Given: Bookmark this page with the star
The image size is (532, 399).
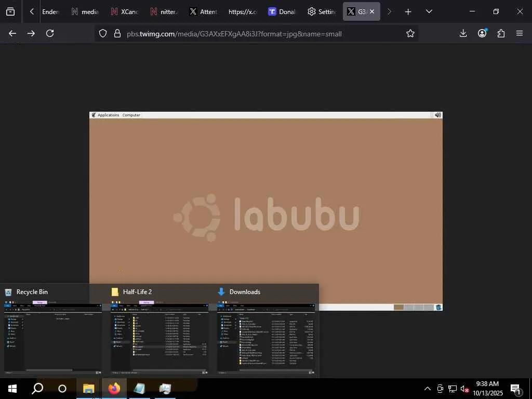Looking at the screenshot, I should 410,33.
